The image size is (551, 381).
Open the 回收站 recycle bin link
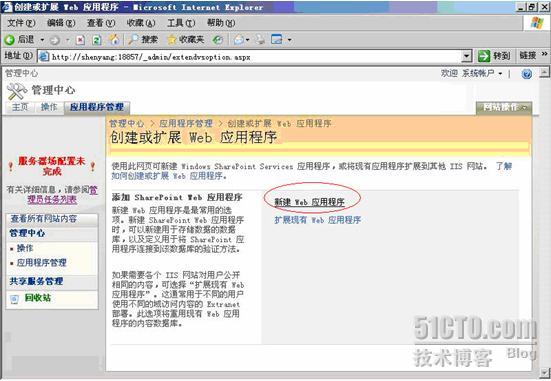[38, 298]
